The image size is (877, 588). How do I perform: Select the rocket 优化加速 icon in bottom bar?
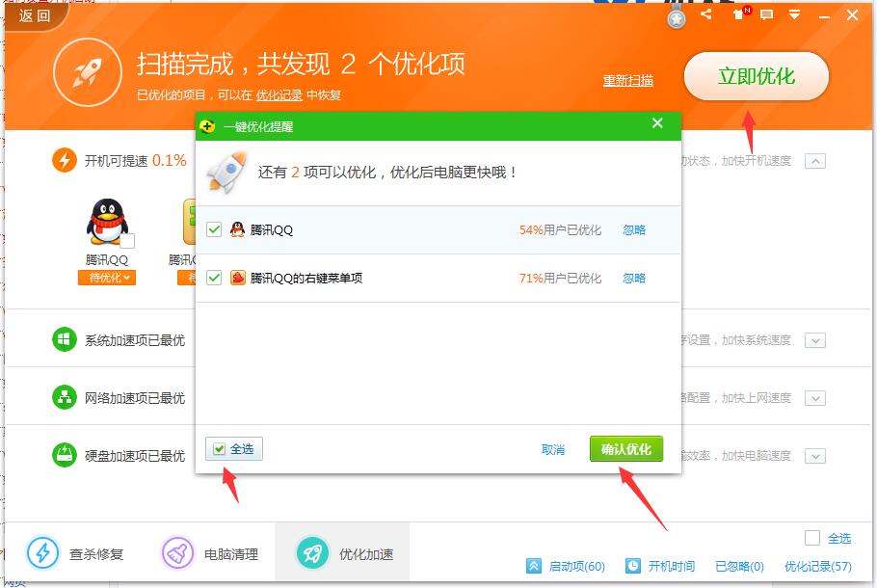click(310, 551)
